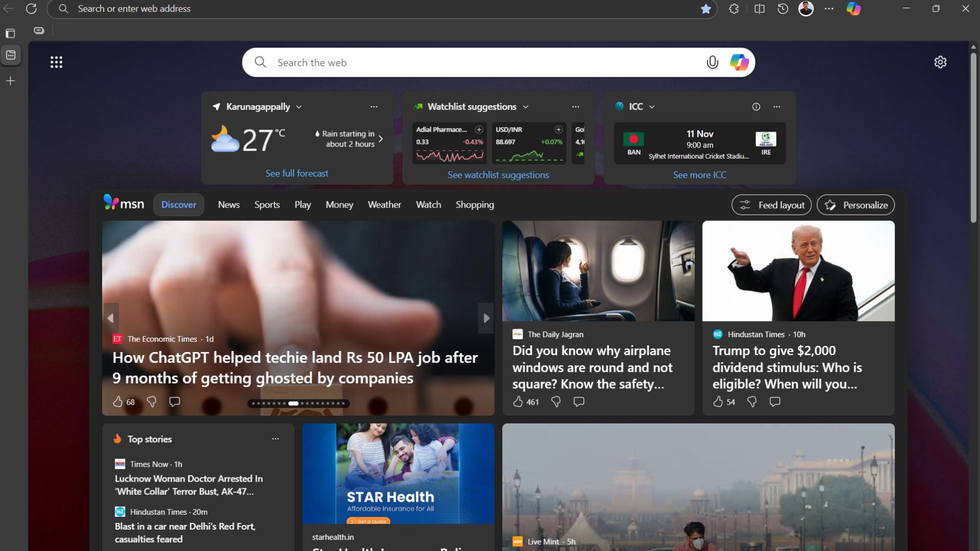The width and height of the screenshot is (980, 551).
Task: Open the browser settings and more menu
Action: 829,9
